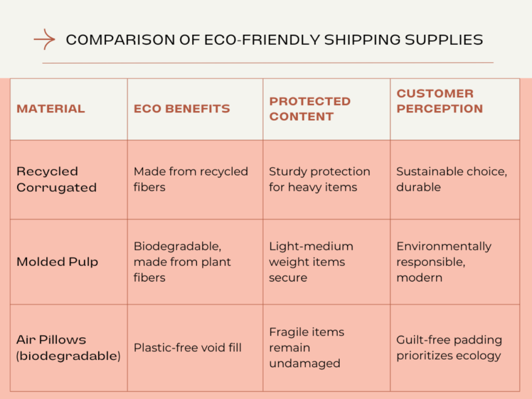Select the ECO BENEFITS column header
532x399 pixels.
[x=182, y=109]
